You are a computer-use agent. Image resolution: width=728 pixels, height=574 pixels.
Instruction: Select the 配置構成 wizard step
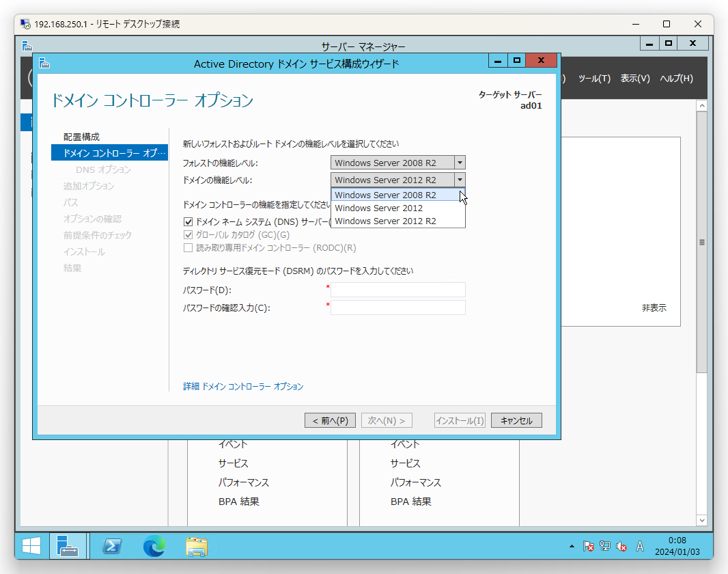(x=82, y=137)
